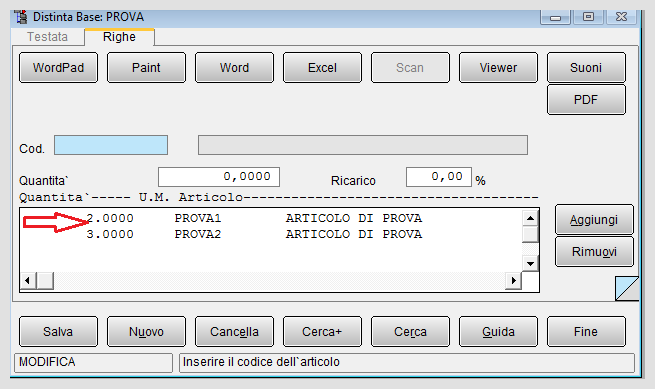
Task: Click the Fine button
Action: click(x=586, y=332)
